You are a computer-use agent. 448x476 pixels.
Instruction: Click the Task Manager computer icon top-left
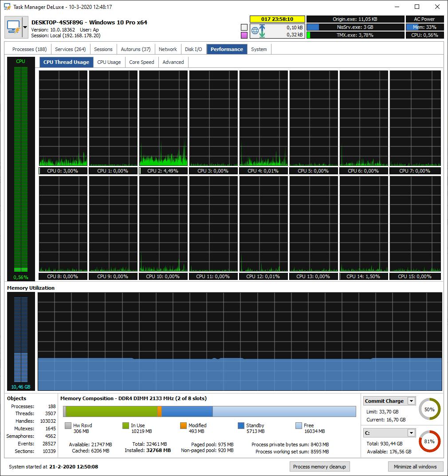tap(14, 26)
